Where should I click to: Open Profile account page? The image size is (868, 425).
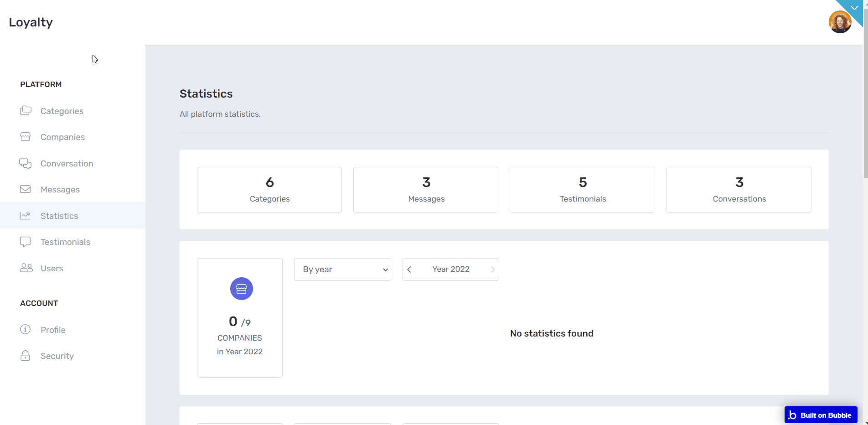pyautogui.click(x=73, y=330)
